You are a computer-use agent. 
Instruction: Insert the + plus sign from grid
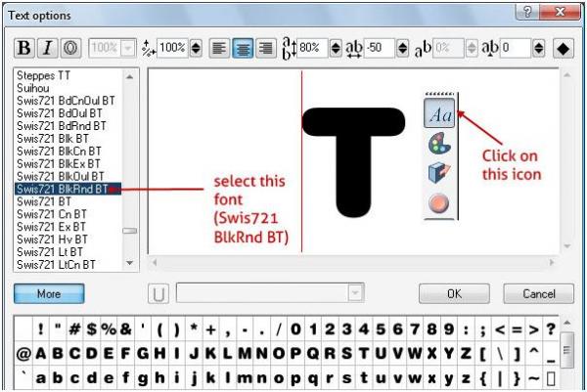210,329
